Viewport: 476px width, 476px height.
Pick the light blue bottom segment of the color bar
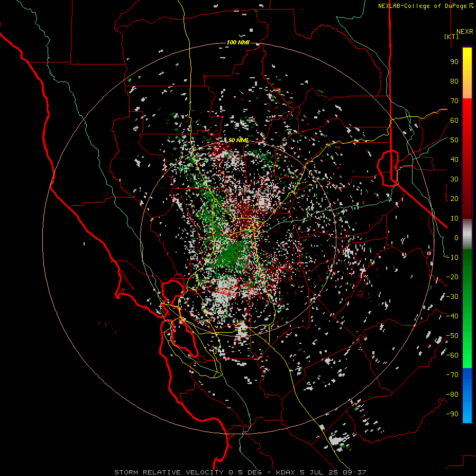[x=467, y=413]
